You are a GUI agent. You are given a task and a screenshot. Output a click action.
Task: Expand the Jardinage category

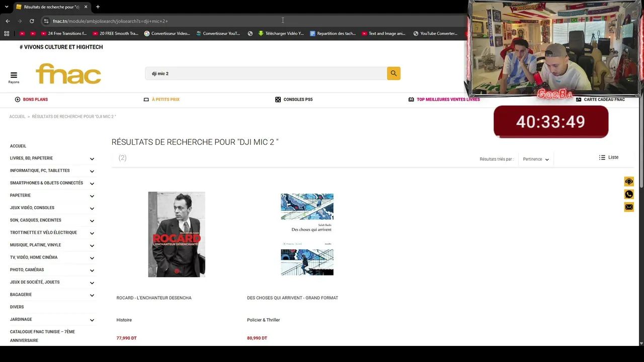92,320
